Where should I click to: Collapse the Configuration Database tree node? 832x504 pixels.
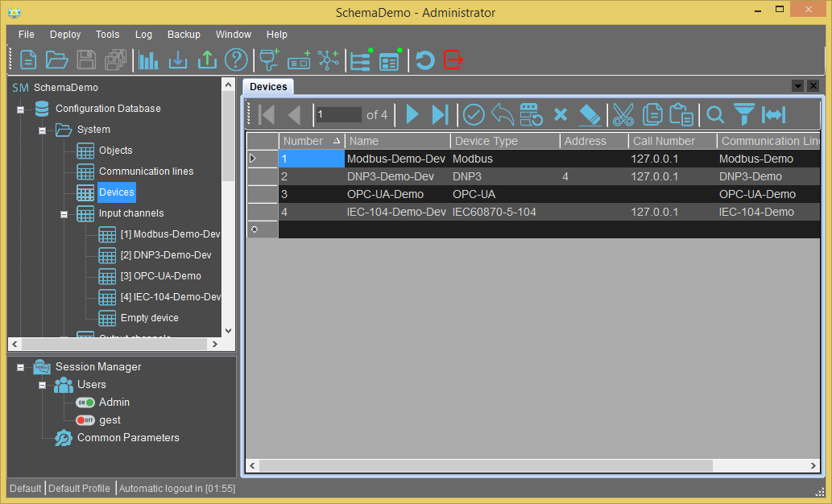(21, 109)
